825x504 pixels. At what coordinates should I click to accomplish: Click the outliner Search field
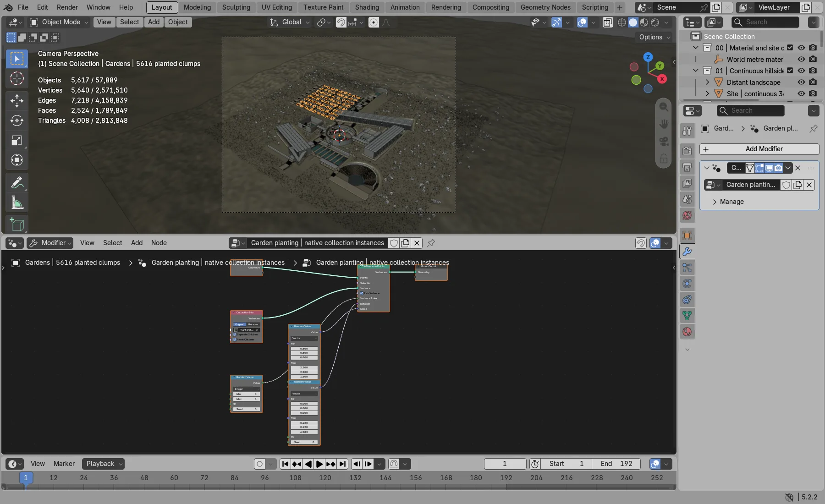pos(765,22)
